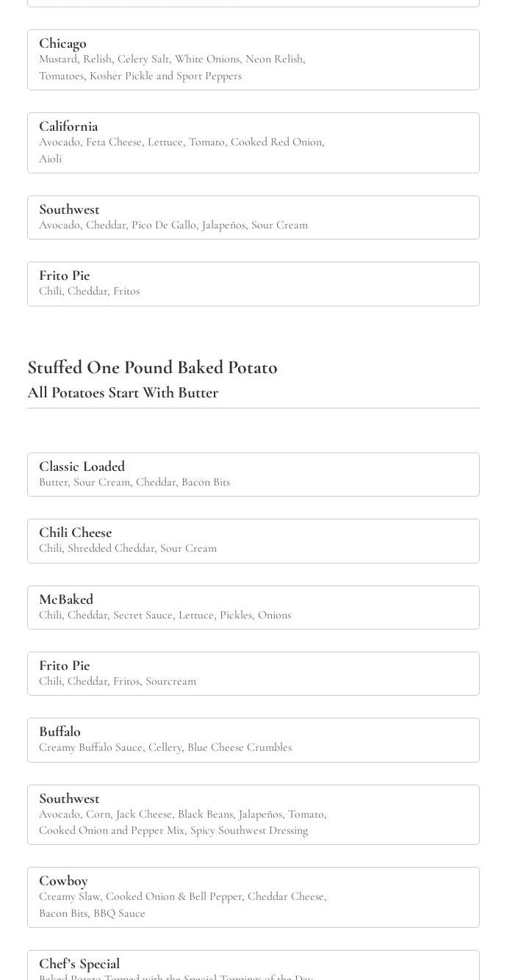Open the Cowboy potato item
The height and width of the screenshot is (980, 507).
pos(253,897)
